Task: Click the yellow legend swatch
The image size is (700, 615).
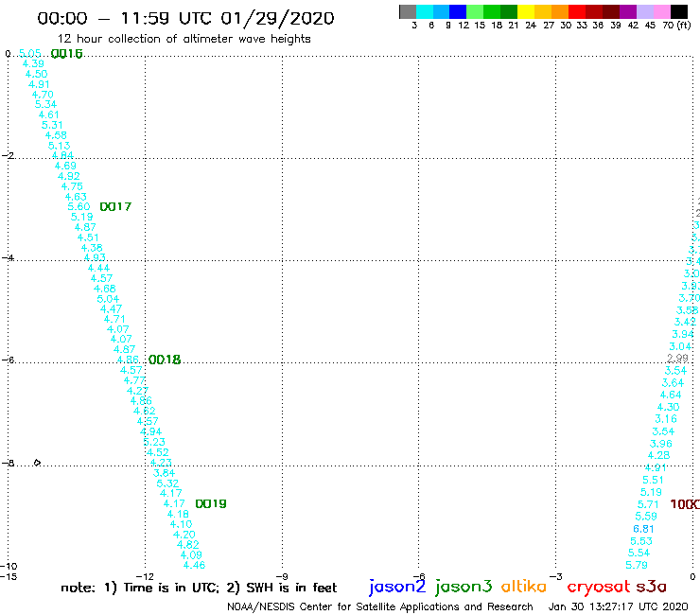Action: coord(526,11)
